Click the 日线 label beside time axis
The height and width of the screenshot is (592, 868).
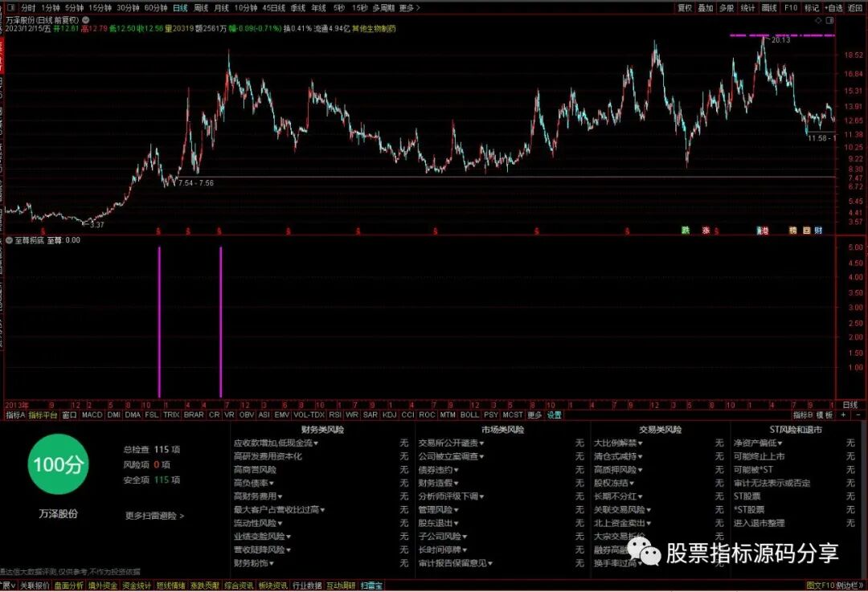[x=850, y=405]
